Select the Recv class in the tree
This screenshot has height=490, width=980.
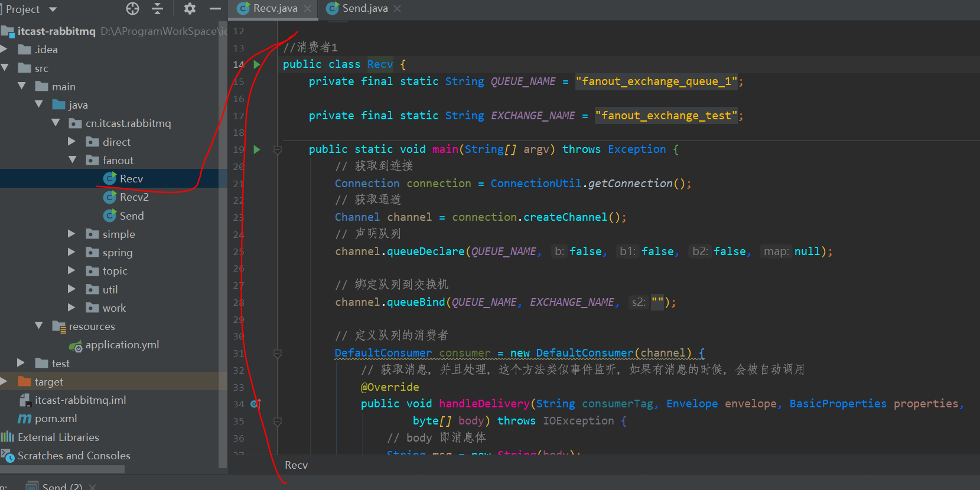coord(131,179)
